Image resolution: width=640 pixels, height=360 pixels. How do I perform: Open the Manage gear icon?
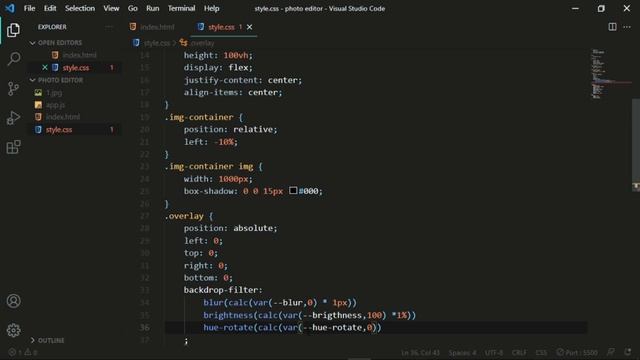point(13,330)
